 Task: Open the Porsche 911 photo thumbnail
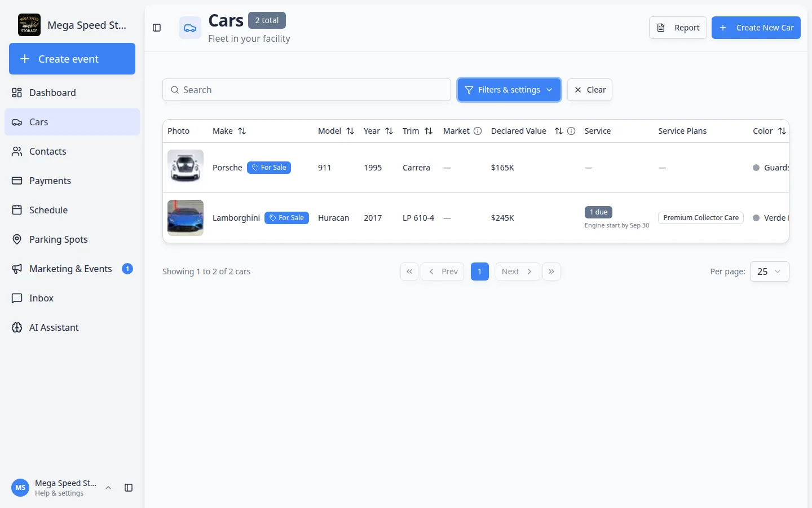point(186,168)
